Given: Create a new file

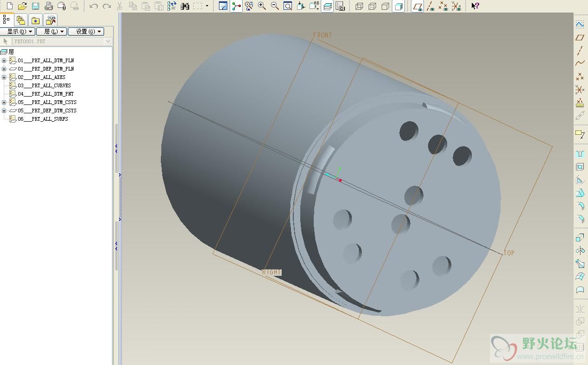Looking at the screenshot, I should pos(9,6).
